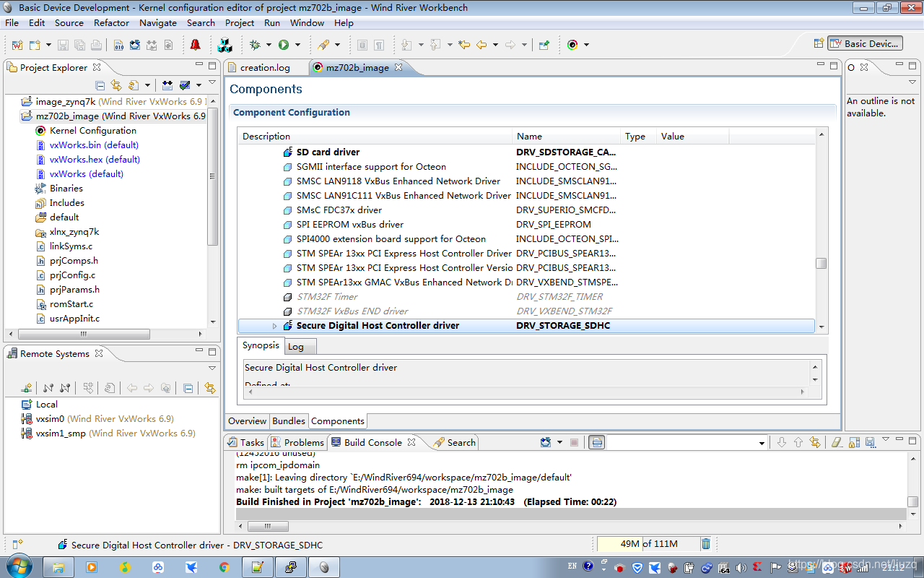Close the Build Console view tab

(411, 442)
